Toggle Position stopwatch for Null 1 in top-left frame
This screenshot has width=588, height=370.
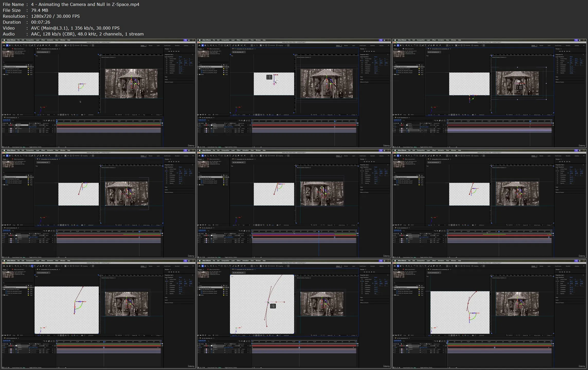pos(15,127)
